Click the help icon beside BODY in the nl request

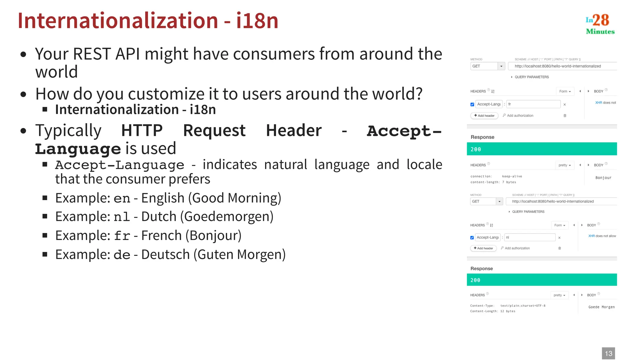pos(599,224)
